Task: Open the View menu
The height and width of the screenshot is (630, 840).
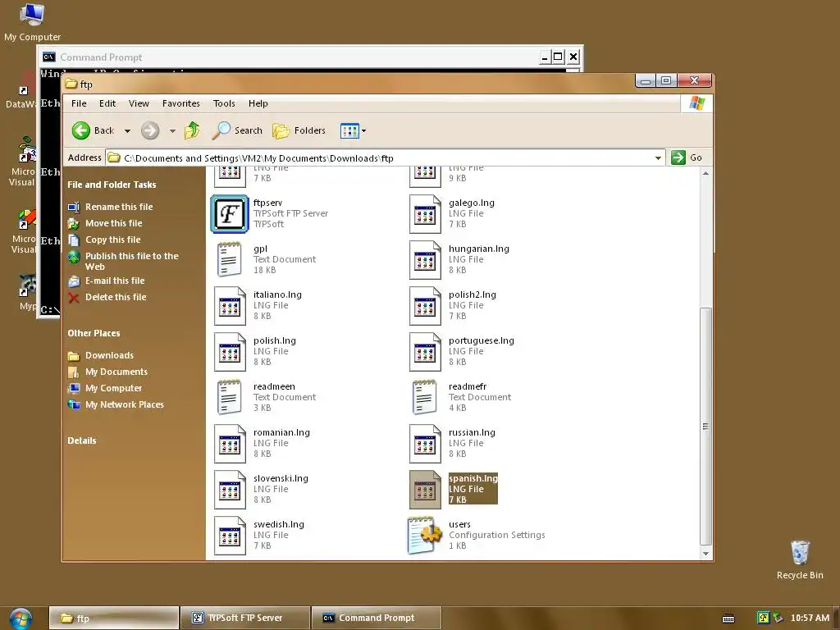Action: point(139,103)
